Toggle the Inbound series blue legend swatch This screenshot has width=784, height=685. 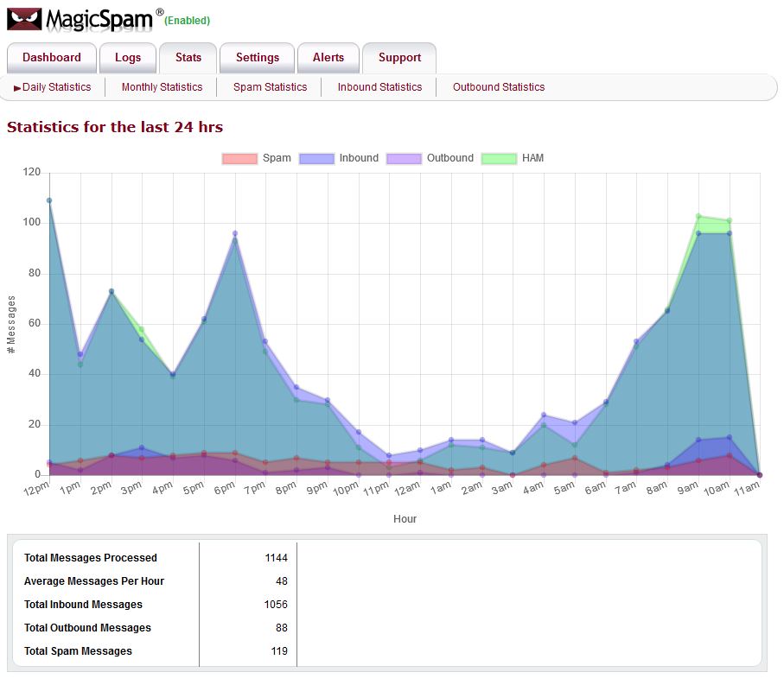pos(316,158)
